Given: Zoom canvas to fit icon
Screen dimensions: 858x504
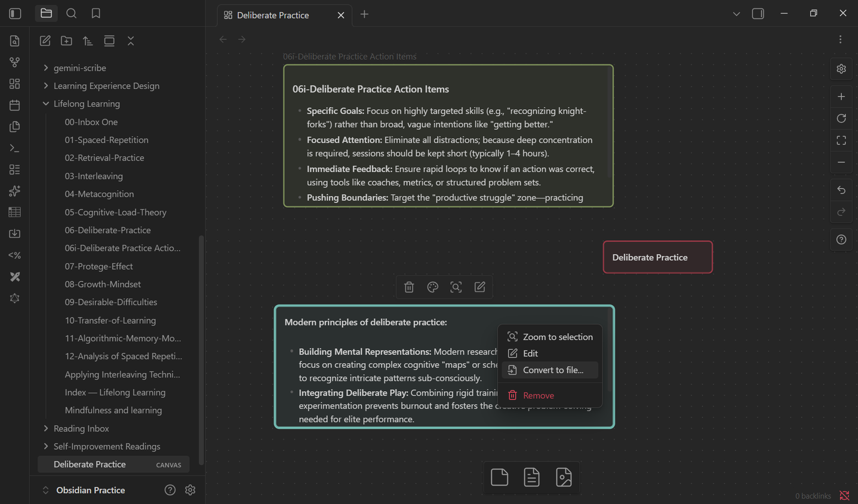Looking at the screenshot, I should pos(841,140).
